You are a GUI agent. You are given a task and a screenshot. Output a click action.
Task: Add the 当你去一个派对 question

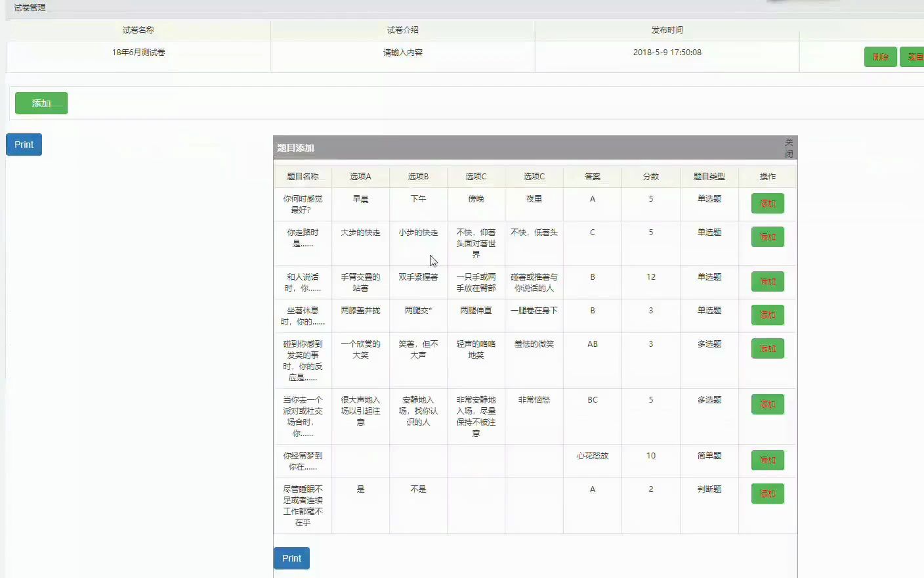pyautogui.click(x=767, y=405)
